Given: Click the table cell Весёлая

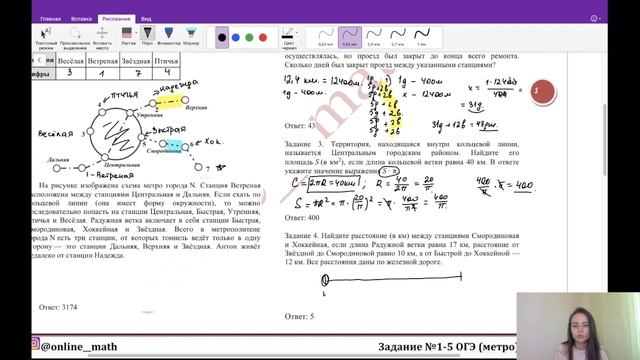Looking at the screenshot, I should [x=71, y=61].
